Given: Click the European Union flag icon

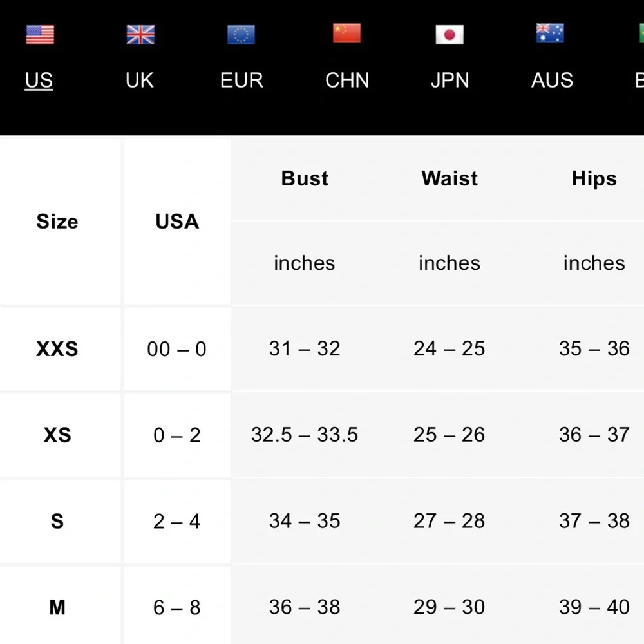Looking at the screenshot, I should coord(241,35).
